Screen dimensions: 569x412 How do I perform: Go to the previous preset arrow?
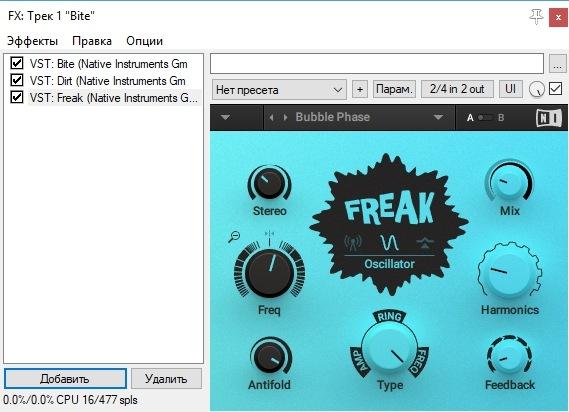click(x=271, y=117)
